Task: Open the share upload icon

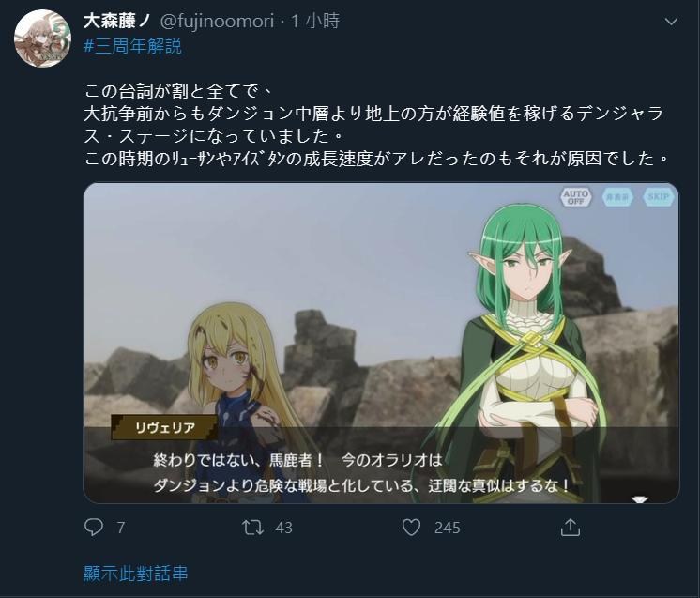Action: pyautogui.click(x=571, y=527)
